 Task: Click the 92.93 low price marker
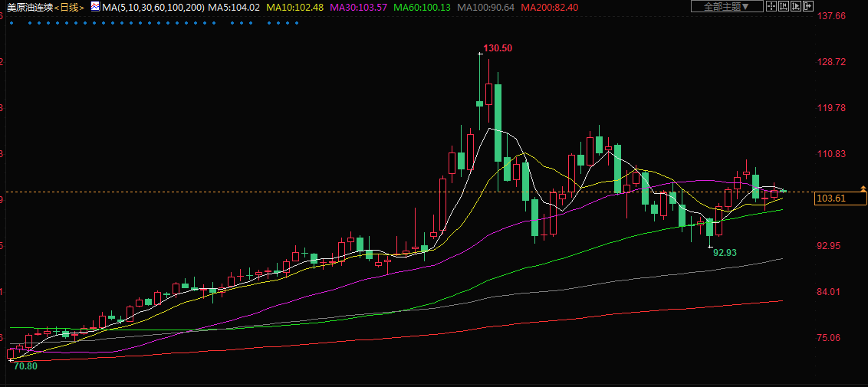coord(725,251)
